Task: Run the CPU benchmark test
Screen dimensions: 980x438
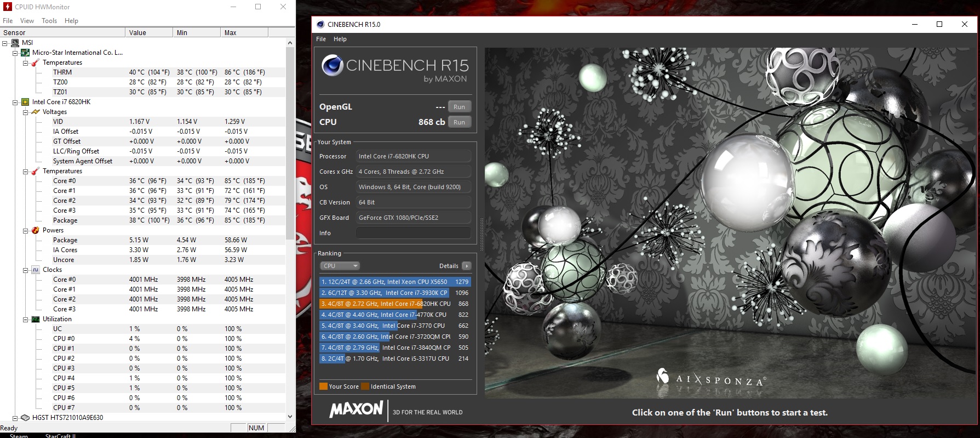Action: (459, 122)
